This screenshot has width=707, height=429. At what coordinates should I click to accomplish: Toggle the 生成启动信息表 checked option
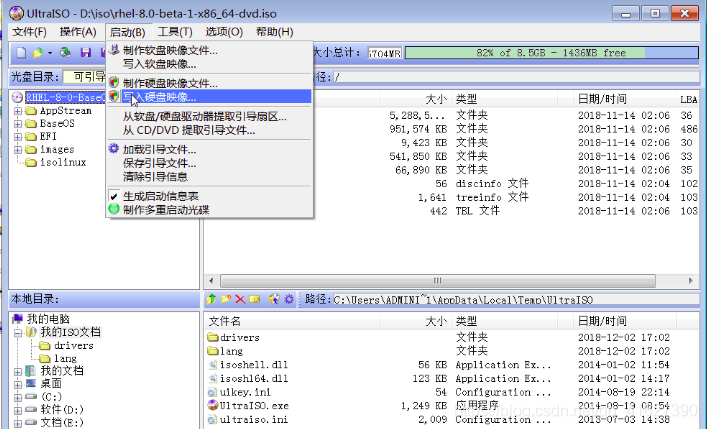210,196
